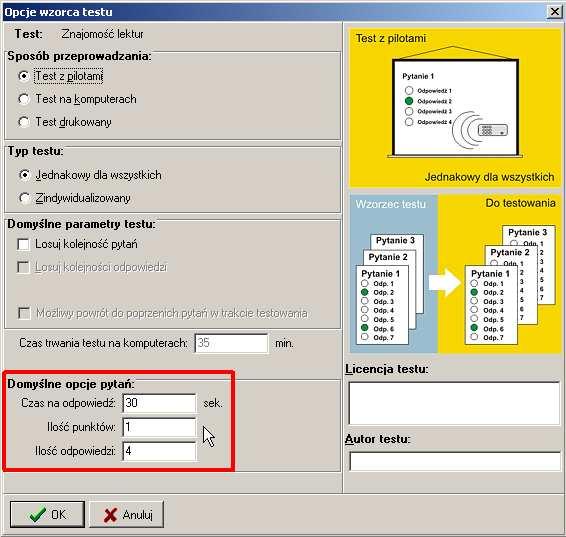566x537 pixels.
Task: Click the 'Sposób przeprowadzania:' group label
Action: (79, 56)
